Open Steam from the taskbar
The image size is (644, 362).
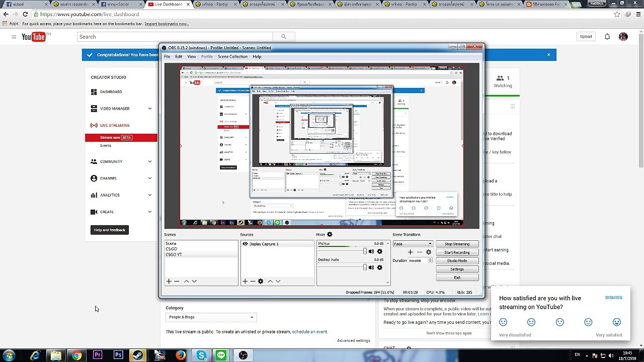138,355
